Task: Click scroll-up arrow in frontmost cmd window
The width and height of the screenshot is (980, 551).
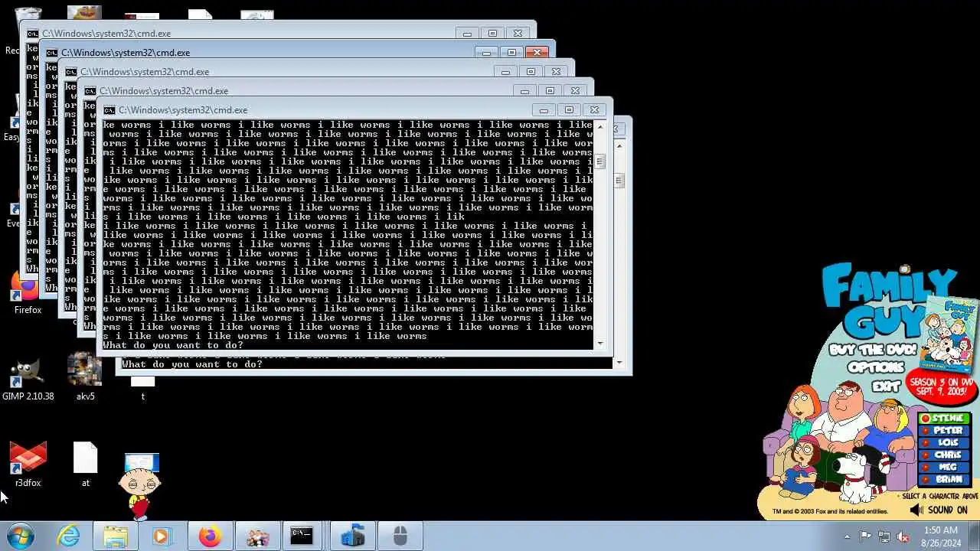Action: click(x=600, y=127)
